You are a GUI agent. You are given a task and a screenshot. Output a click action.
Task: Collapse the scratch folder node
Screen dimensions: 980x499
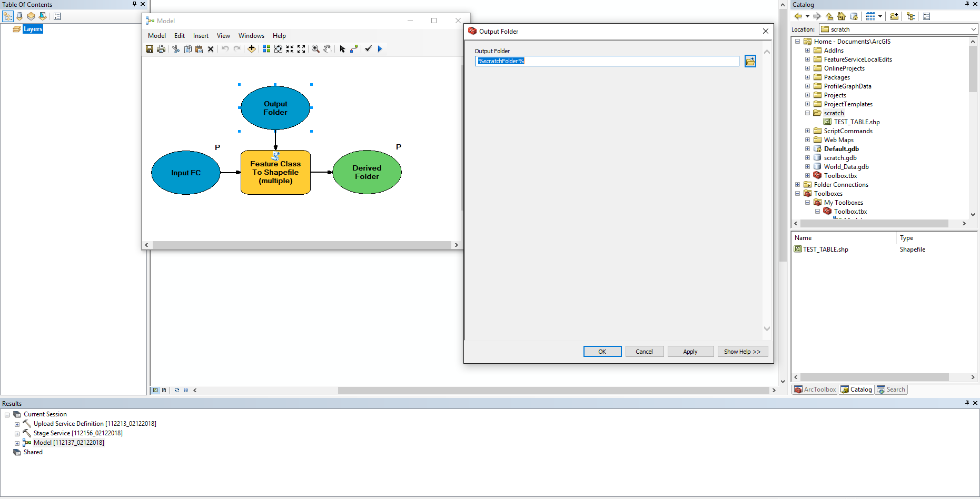point(807,113)
